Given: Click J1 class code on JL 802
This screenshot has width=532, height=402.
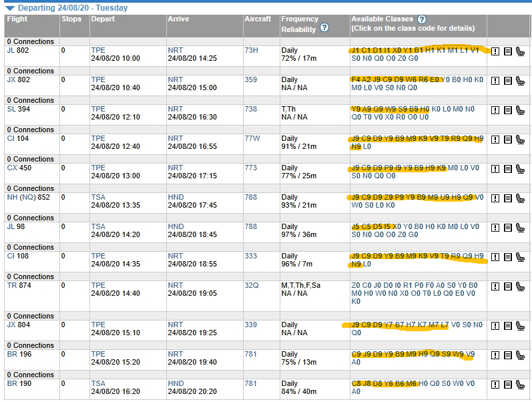Looking at the screenshot, I should click(x=355, y=50).
